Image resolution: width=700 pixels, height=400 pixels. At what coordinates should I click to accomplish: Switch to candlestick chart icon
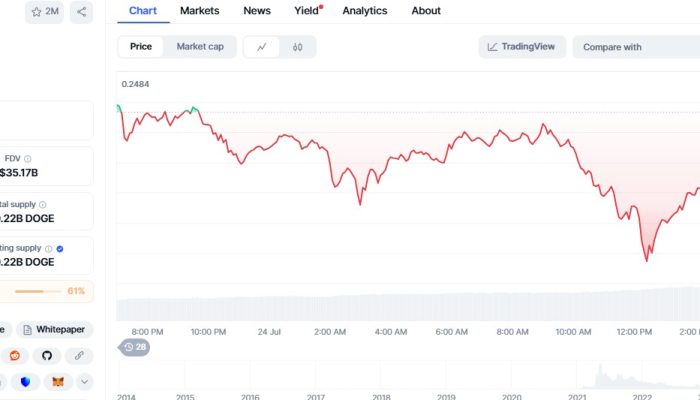coord(298,46)
